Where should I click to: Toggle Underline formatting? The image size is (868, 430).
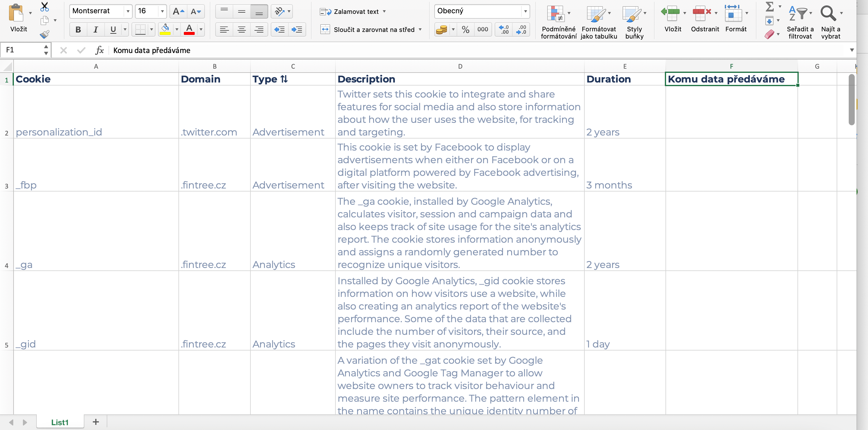(113, 30)
